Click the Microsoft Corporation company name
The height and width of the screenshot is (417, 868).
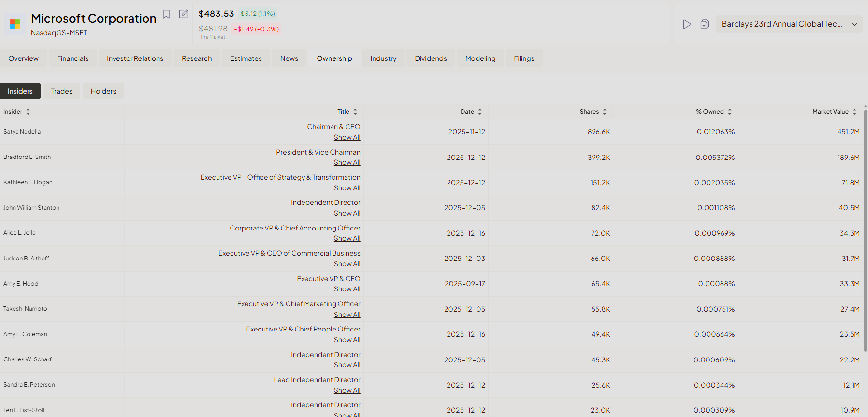[94, 18]
